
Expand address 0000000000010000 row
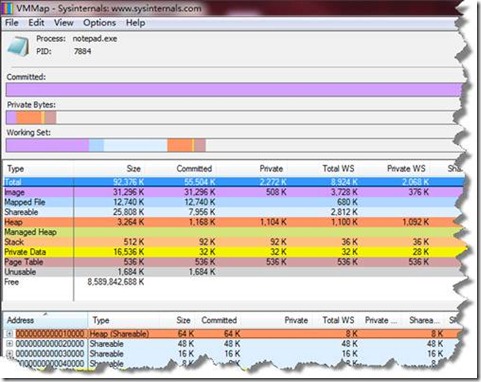tap(10, 333)
